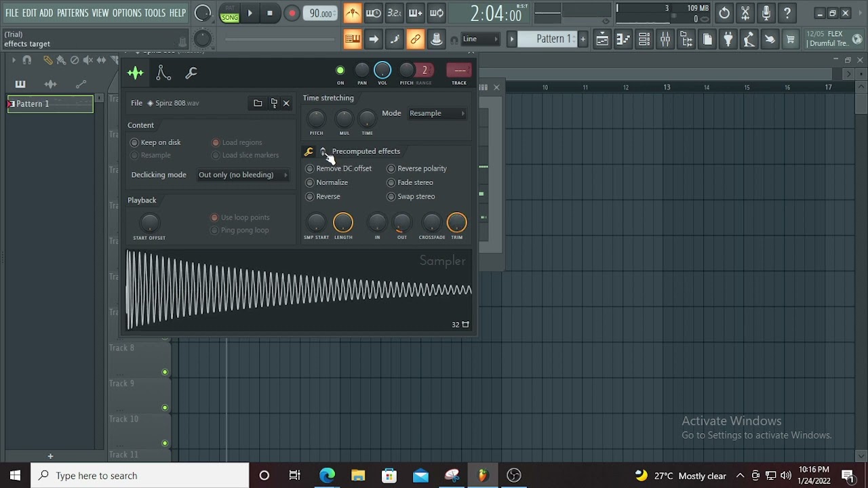Toggle typing keyboard to piano icon
The image size is (868, 488).
point(352,39)
